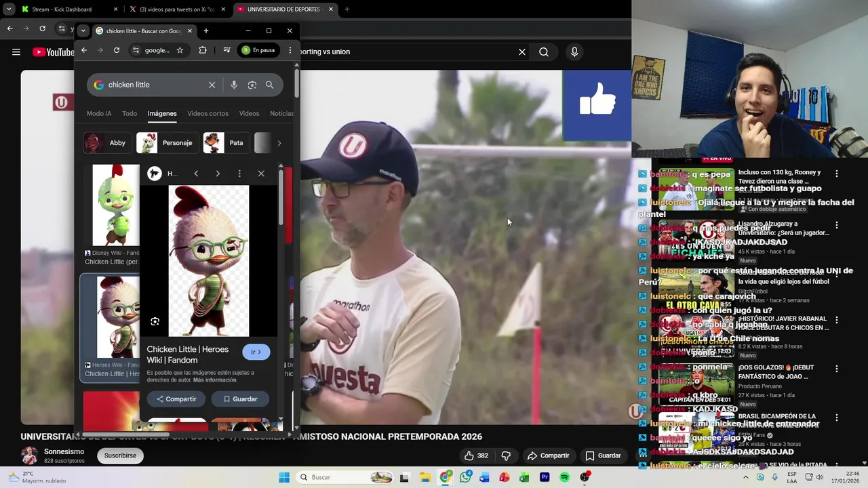
Task: Submit the YouTube search
Action: [x=544, y=52]
